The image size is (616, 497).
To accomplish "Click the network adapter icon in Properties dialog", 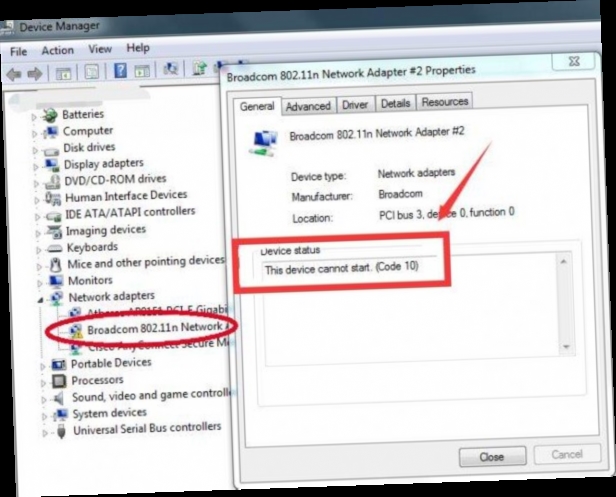I will pos(264,143).
